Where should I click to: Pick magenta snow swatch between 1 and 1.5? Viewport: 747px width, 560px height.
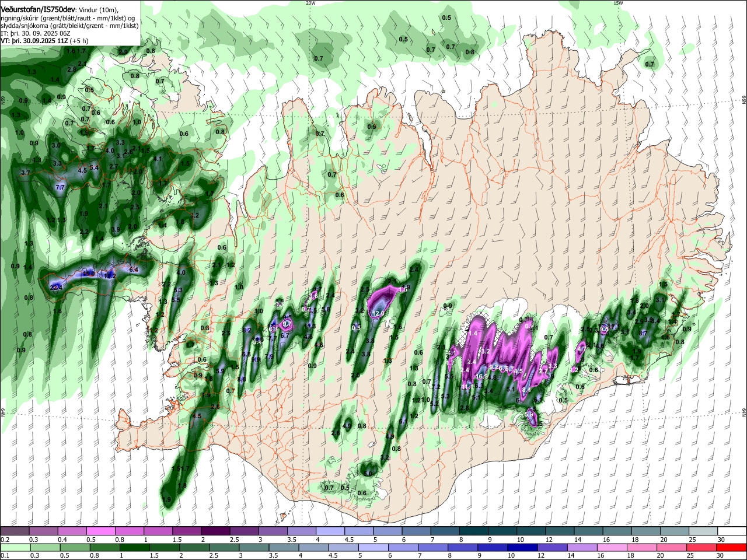coord(158,531)
